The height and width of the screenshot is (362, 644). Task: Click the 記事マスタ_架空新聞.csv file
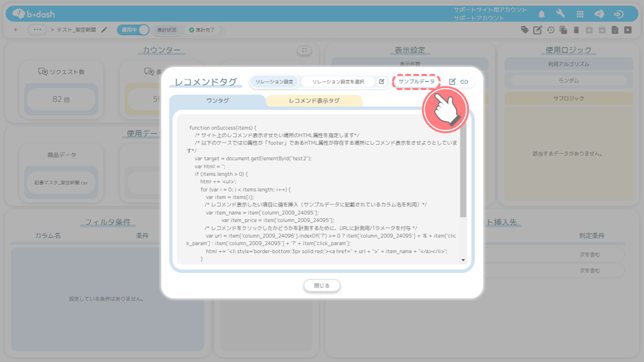61,184
